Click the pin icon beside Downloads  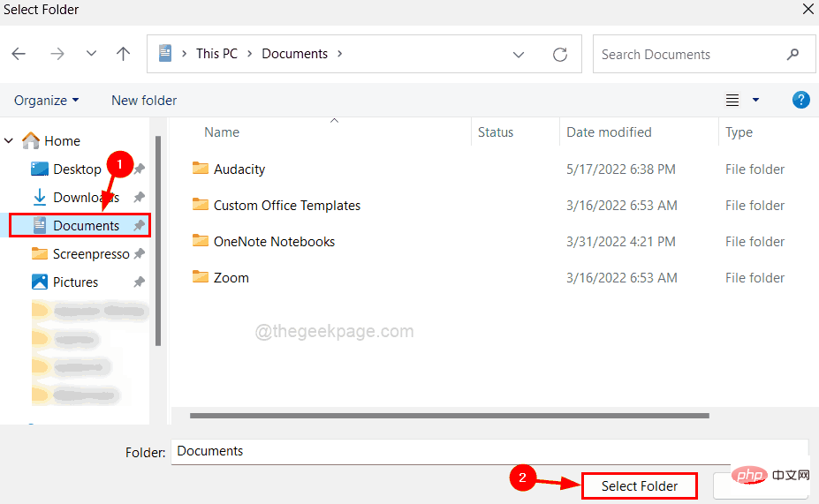[139, 197]
